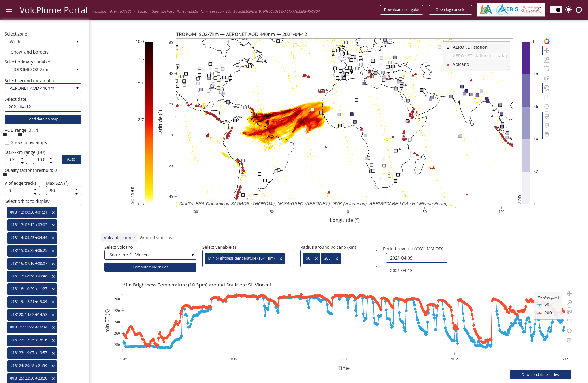The image size is (588, 383).
Task: Activate the Box Zoom tool for the map
Action: point(547,60)
